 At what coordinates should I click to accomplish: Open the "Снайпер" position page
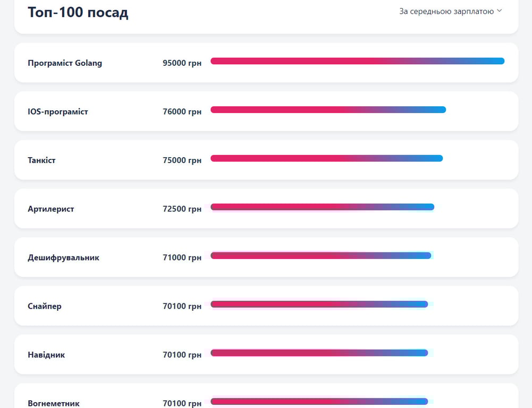tap(45, 306)
